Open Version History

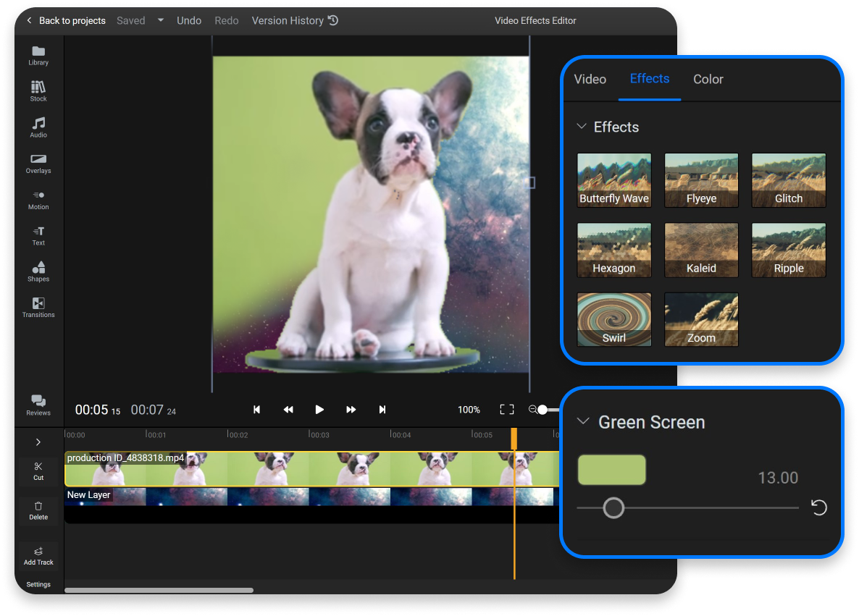click(x=294, y=20)
